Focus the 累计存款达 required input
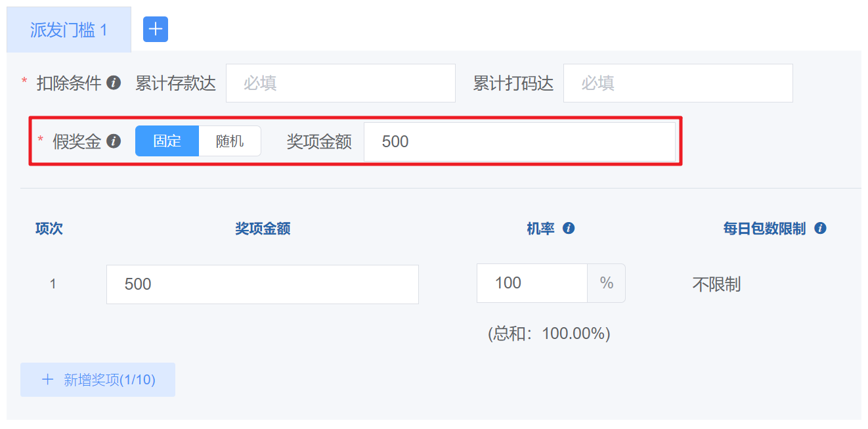This screenshot has width=868, height=429. point(340,83)
